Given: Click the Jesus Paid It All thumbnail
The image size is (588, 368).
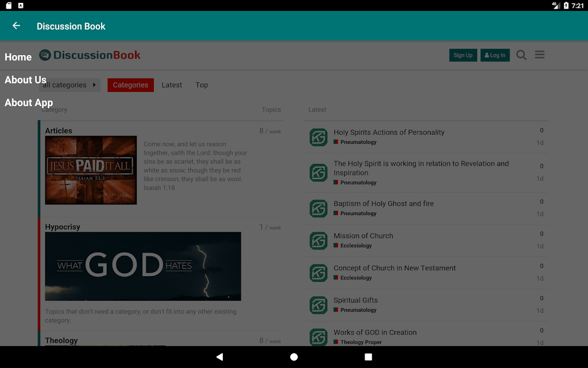Looking at the screenshot, I should [91, 170].
